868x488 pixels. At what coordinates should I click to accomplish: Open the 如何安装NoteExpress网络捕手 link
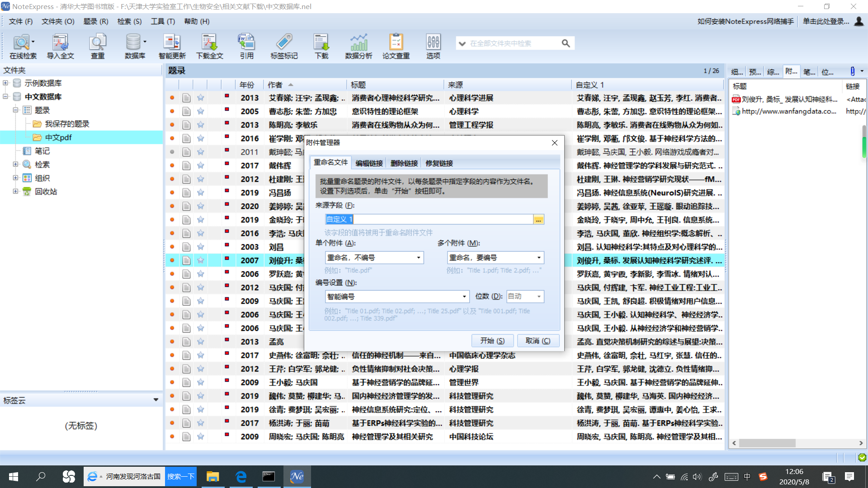(745, 21)
